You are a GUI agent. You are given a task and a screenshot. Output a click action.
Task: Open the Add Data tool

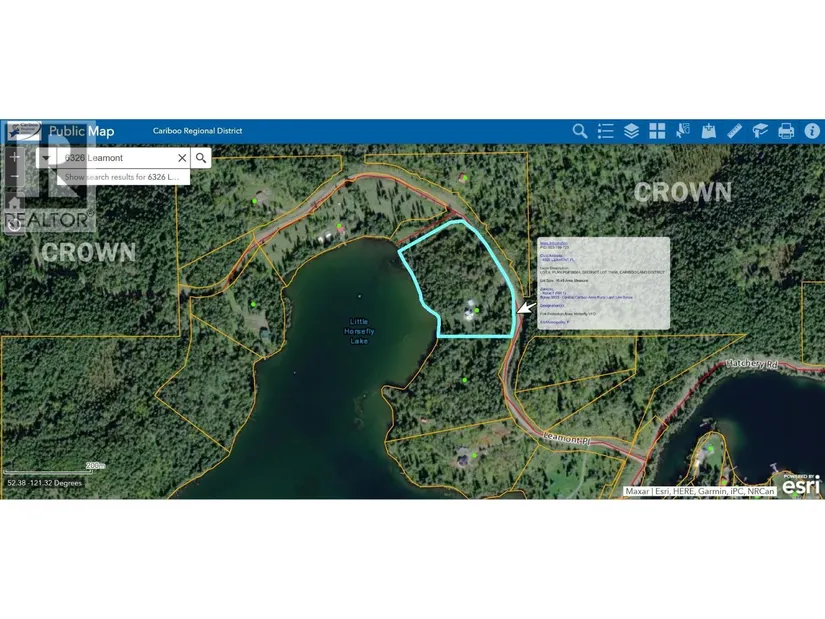click(709, 131)
